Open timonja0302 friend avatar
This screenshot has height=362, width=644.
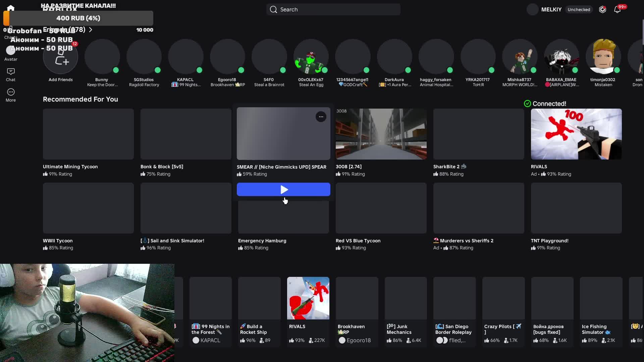pos(603,56)
